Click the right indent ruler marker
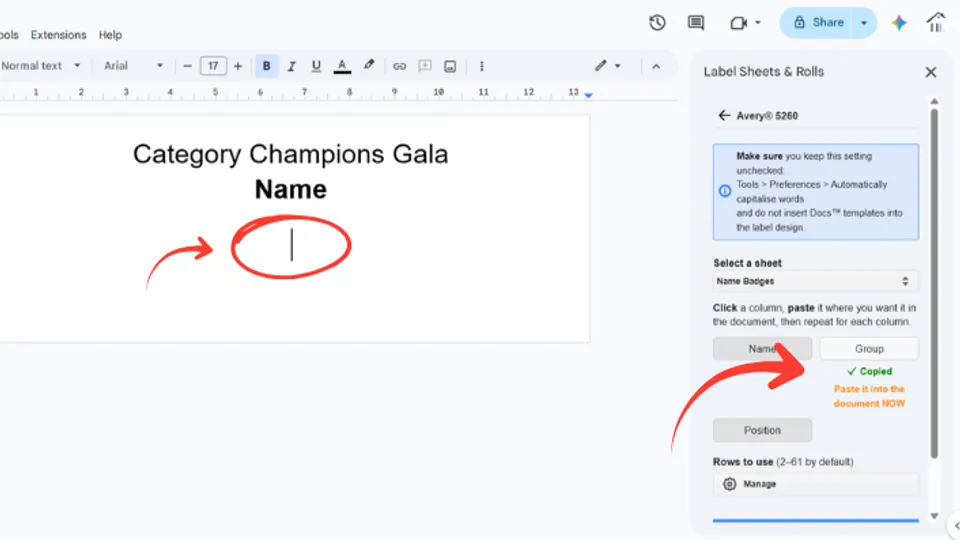The image size is (960, 540). (588, 96)
